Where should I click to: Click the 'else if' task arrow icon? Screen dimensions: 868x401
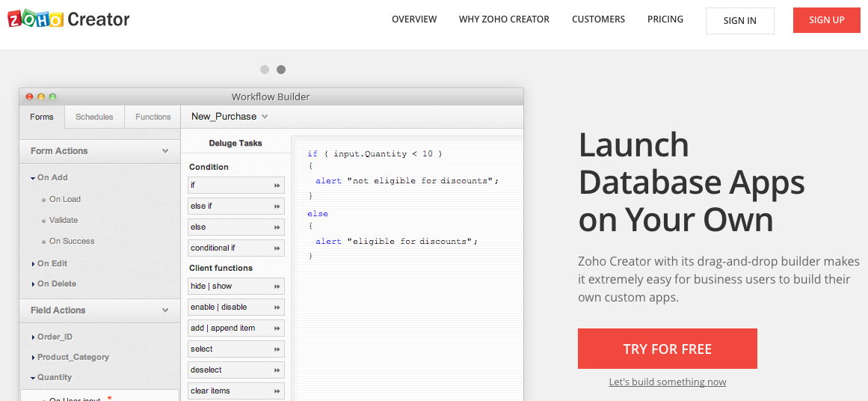pyautogui.click(x=277, y=206)
